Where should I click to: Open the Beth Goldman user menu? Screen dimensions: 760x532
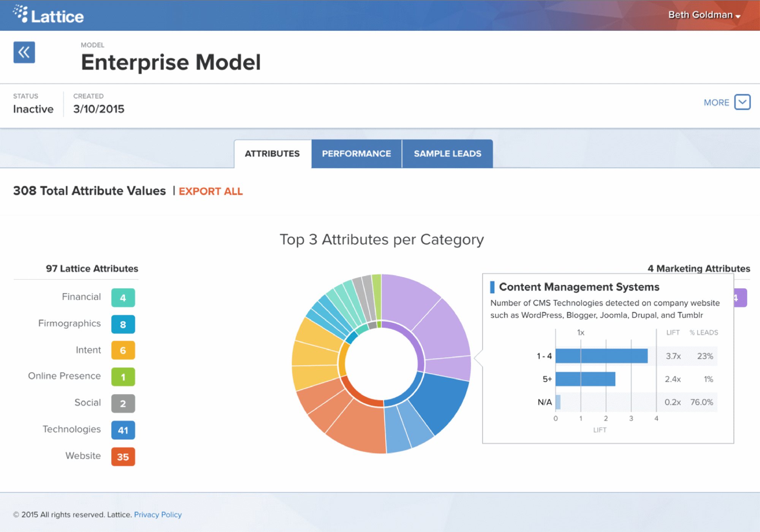click(x=704, y=15)
